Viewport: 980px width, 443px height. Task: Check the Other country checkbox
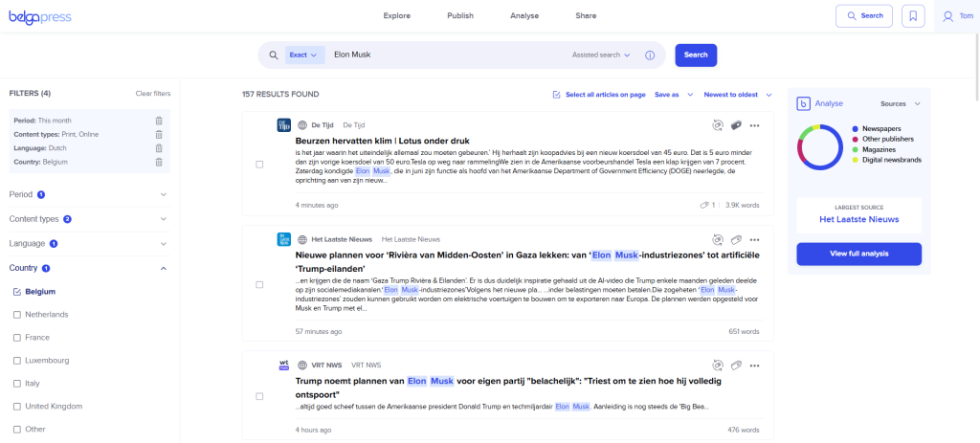tap(17, 430)
